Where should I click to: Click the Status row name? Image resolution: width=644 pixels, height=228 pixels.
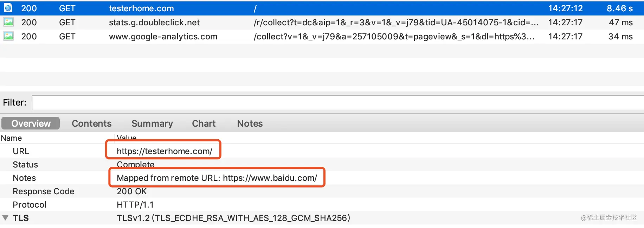[x=25, y=165]
